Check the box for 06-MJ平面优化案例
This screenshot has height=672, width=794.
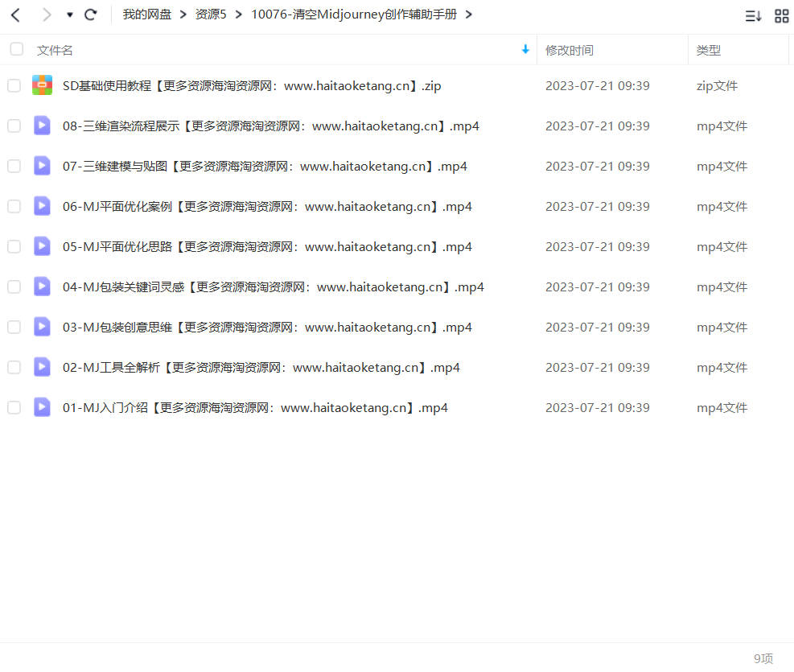point(14,206)
